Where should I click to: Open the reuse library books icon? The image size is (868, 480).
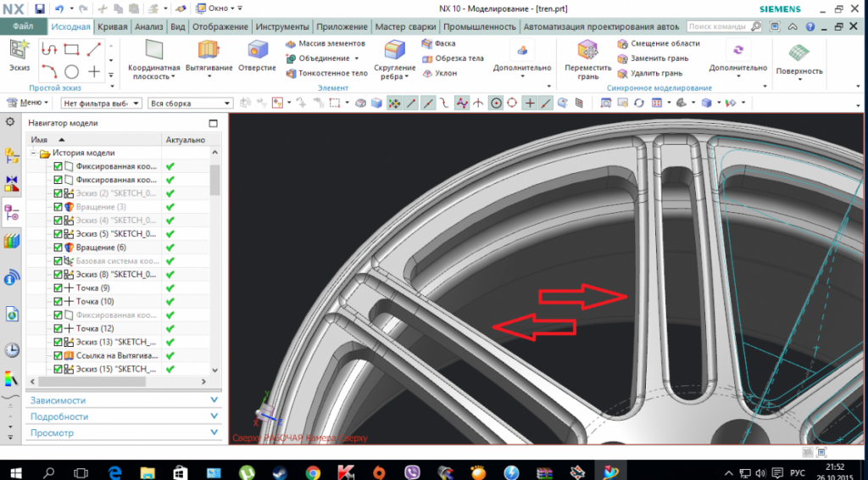[11, 242]
